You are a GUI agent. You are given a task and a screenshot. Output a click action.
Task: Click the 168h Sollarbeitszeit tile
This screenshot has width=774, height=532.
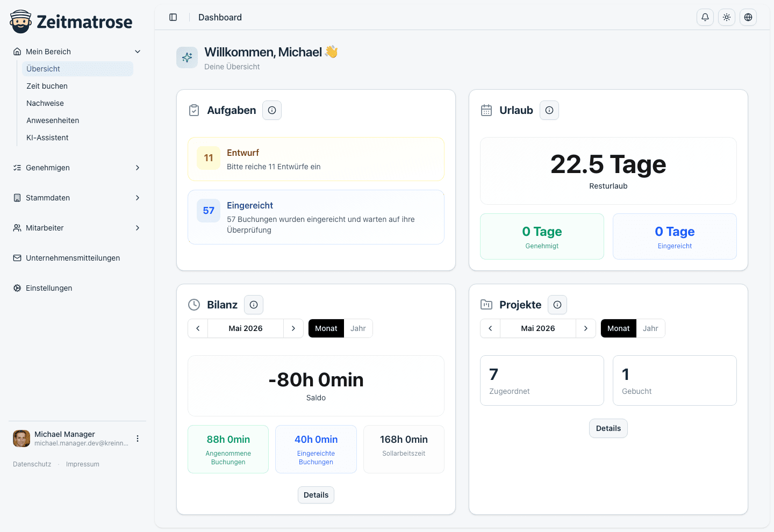coord(404,449)
